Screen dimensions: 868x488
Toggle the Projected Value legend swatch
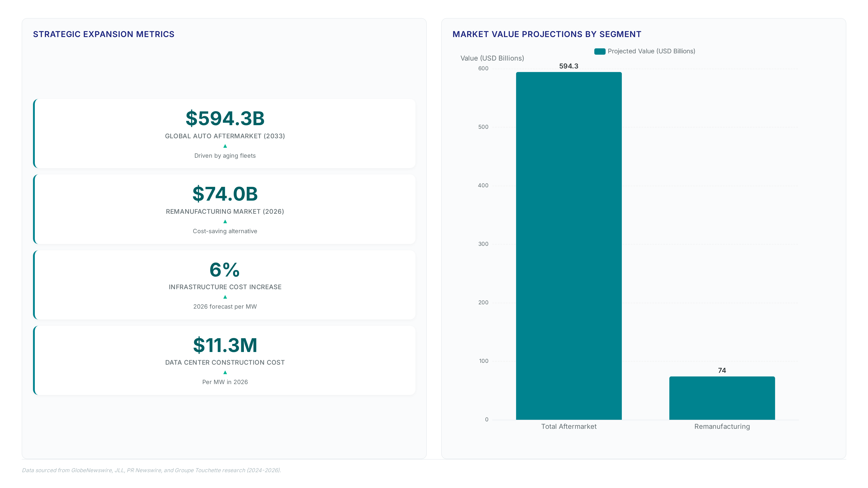600,51
